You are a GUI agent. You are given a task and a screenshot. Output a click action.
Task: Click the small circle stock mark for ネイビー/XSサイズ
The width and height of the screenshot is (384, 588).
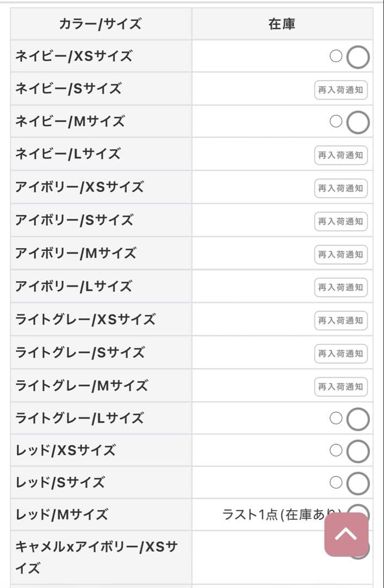point(336,56)
